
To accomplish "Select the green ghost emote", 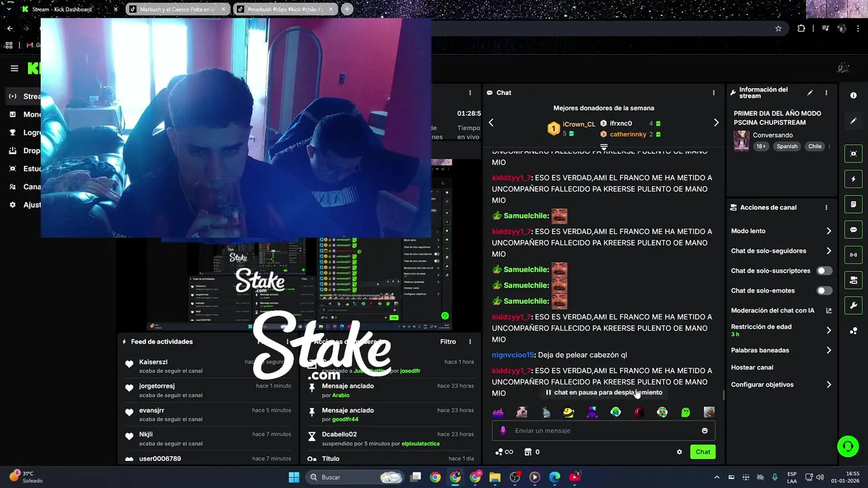I will tap(686, 412).
